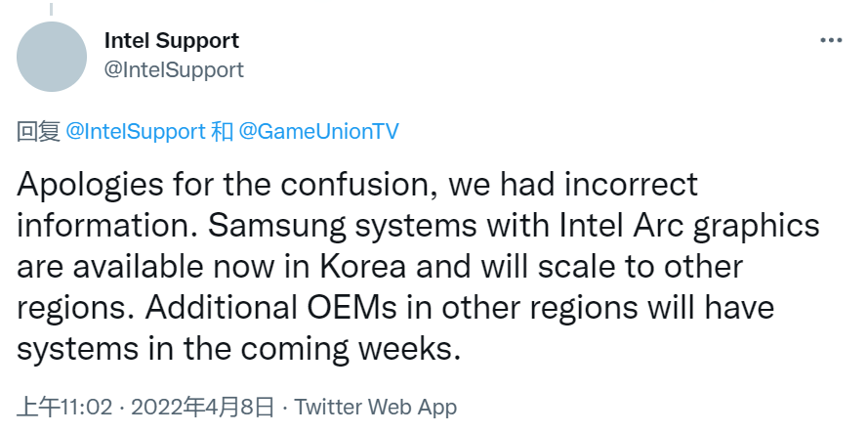The width and height of the screenshot is (868, 433).
Task: Click the @IntelSupport handle below the name
Action: (174, 69)
